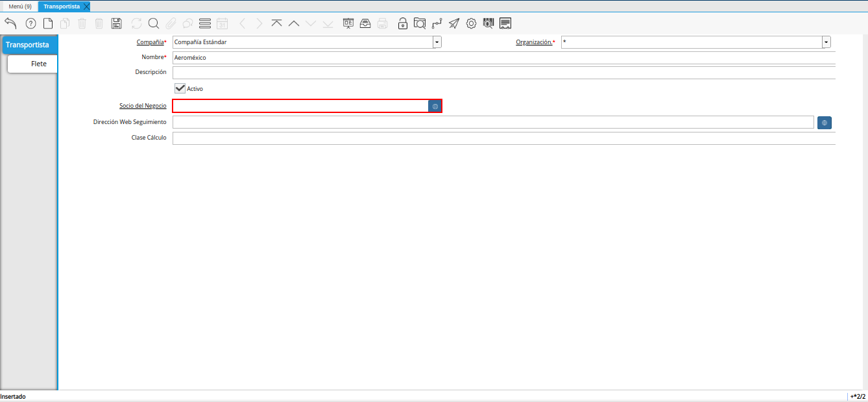868x402 pixels.
Task: Click the Compañía label link
Action: (150, 42)
